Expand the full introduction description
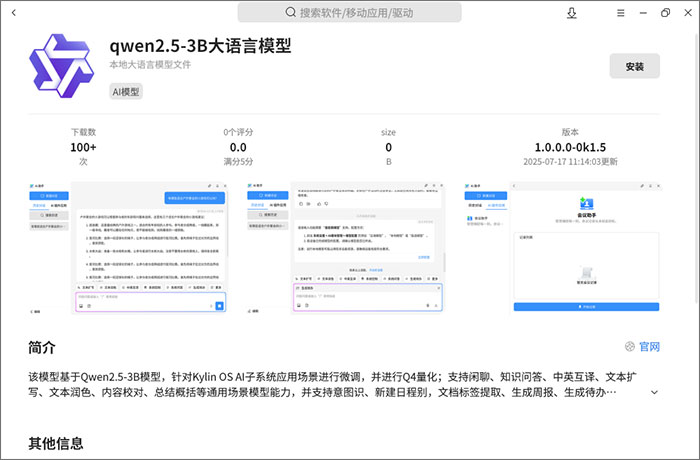The image size is (700, 460). pos(654,393)
